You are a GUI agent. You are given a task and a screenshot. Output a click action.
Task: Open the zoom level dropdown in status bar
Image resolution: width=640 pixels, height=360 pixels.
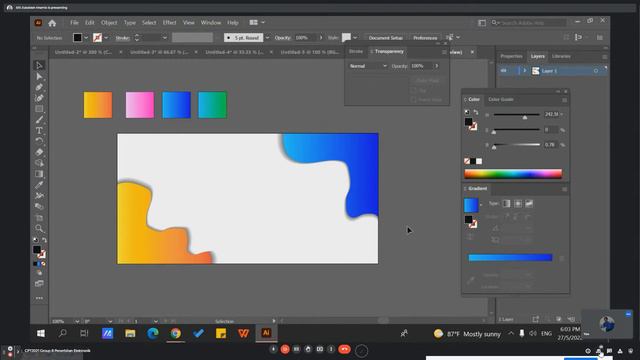click(x=77, y=321)
